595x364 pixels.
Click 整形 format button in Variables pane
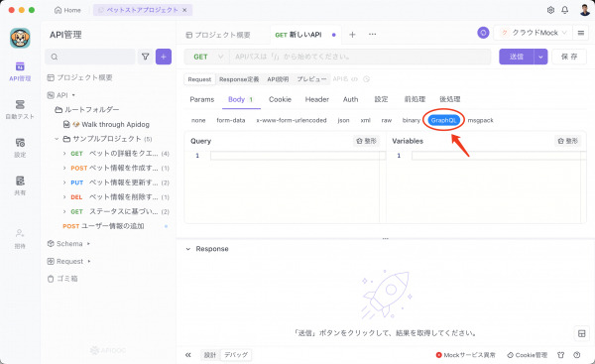tap(567, 141)
